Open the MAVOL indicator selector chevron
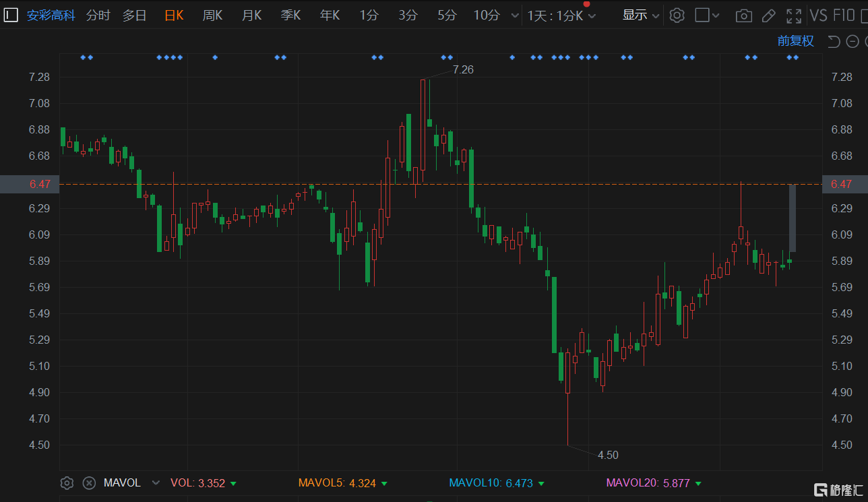This screenshot has height=502, width=868. (x=156, y=483)
